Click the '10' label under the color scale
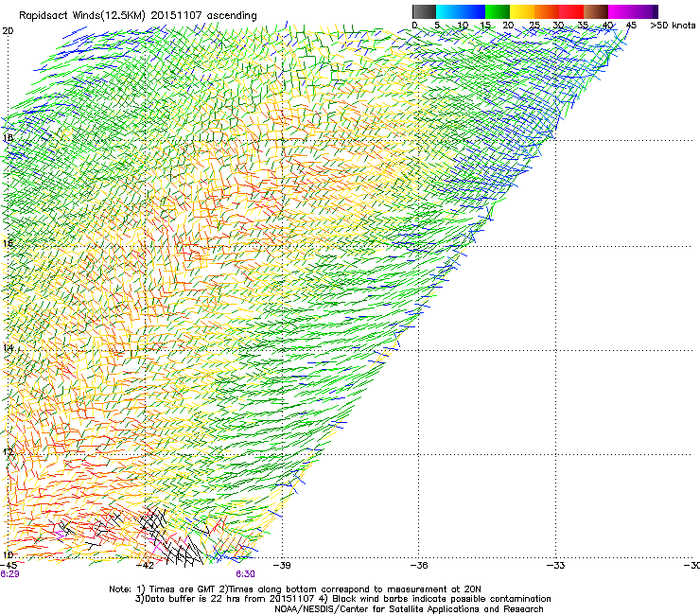Image resolution: width=700 pixels, height=615 pixels. [x=463, y=25]
